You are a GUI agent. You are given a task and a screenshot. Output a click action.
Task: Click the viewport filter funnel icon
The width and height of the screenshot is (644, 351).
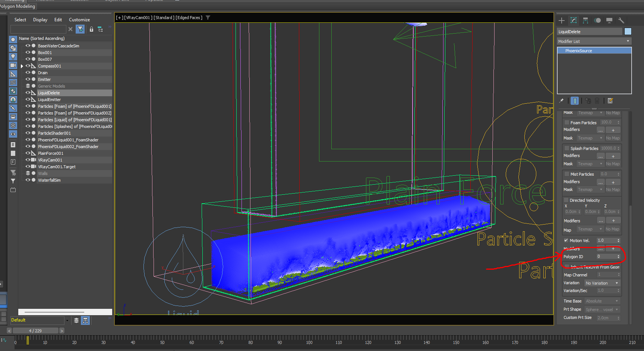click(x=208, y=18)
